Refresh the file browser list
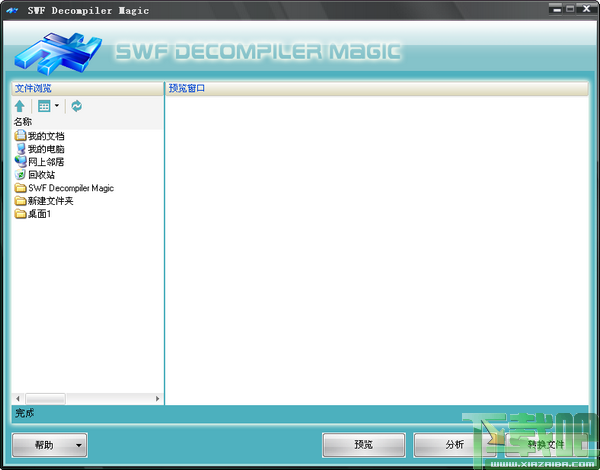This screenshot has height=470, width=600. (77, 106)
